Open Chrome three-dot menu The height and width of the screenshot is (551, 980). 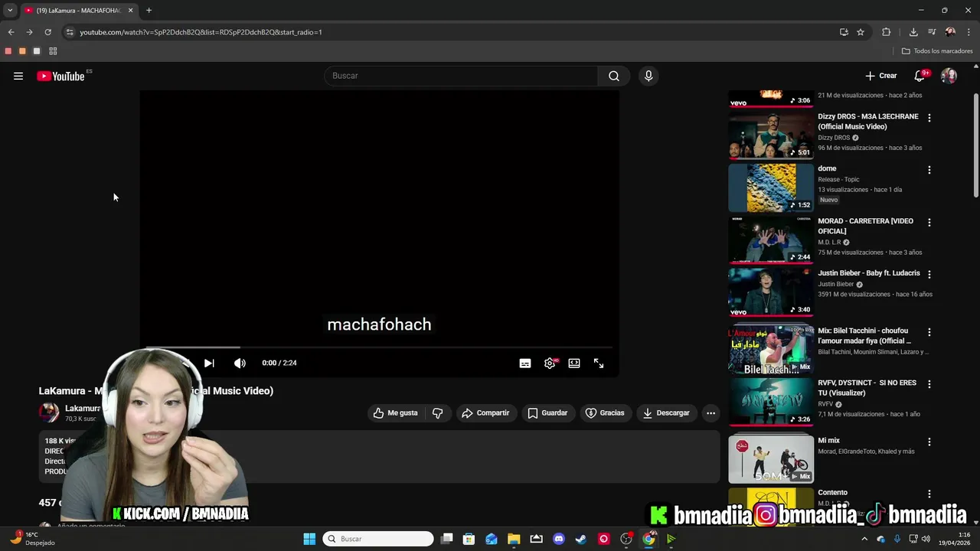tap(969, 32)
